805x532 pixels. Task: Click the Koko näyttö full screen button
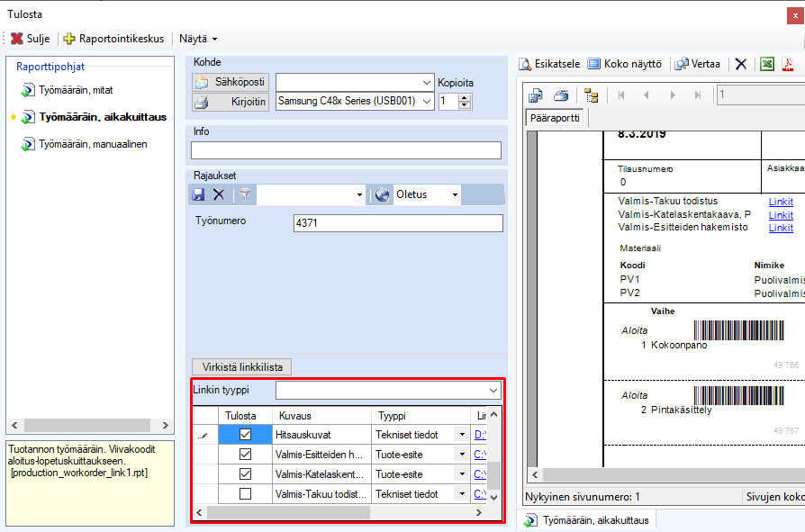click(x=625, y=64)
